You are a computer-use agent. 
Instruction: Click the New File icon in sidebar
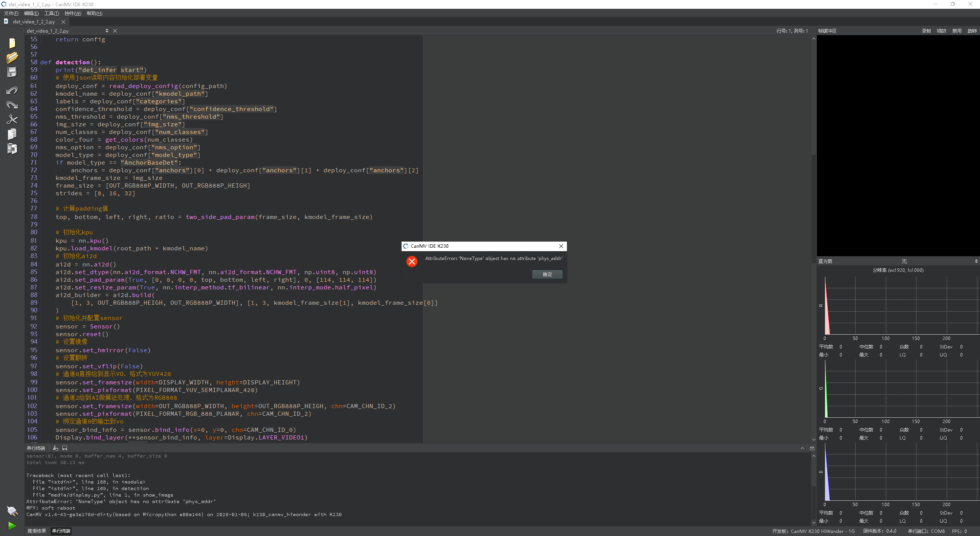pyautogui.click(x=12, y=43)
